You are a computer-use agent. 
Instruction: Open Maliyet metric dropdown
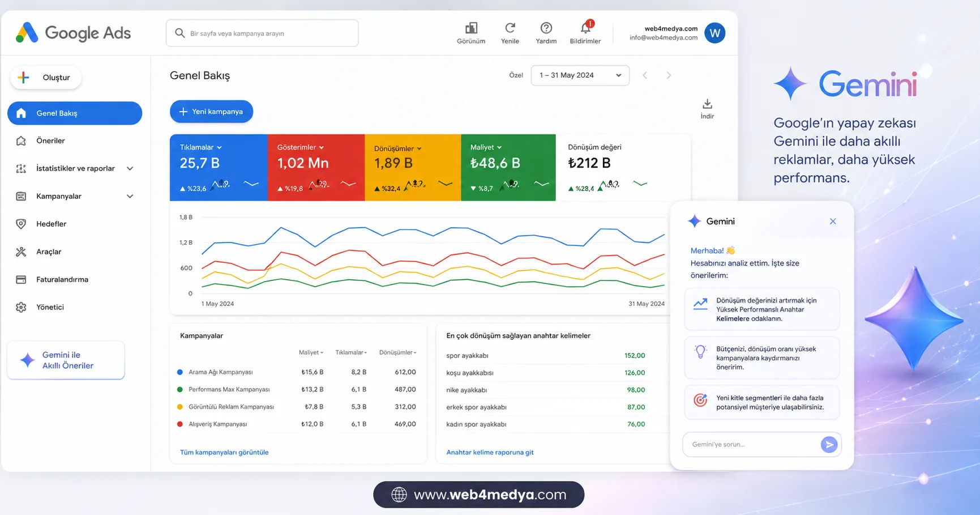pyautogui.click(x=486, y=147)
